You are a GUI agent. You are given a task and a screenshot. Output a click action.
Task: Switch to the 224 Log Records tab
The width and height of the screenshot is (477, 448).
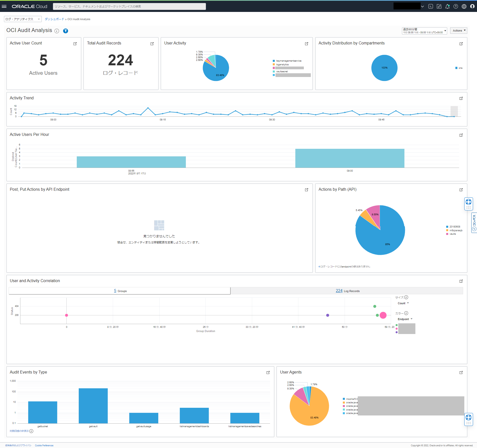pyautogui.click(x=347, y=291)
